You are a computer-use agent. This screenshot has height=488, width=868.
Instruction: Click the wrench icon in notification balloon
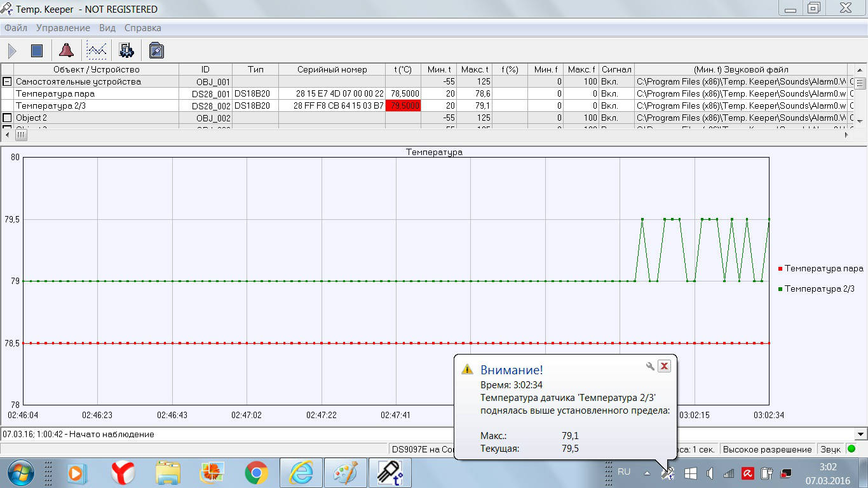tap(649, 366)
